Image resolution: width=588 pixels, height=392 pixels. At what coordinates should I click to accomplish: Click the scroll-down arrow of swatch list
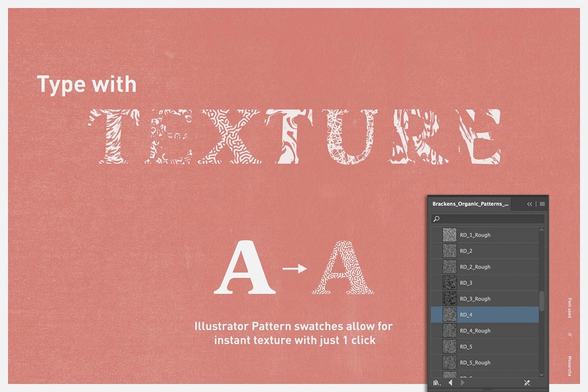point(542,374)
